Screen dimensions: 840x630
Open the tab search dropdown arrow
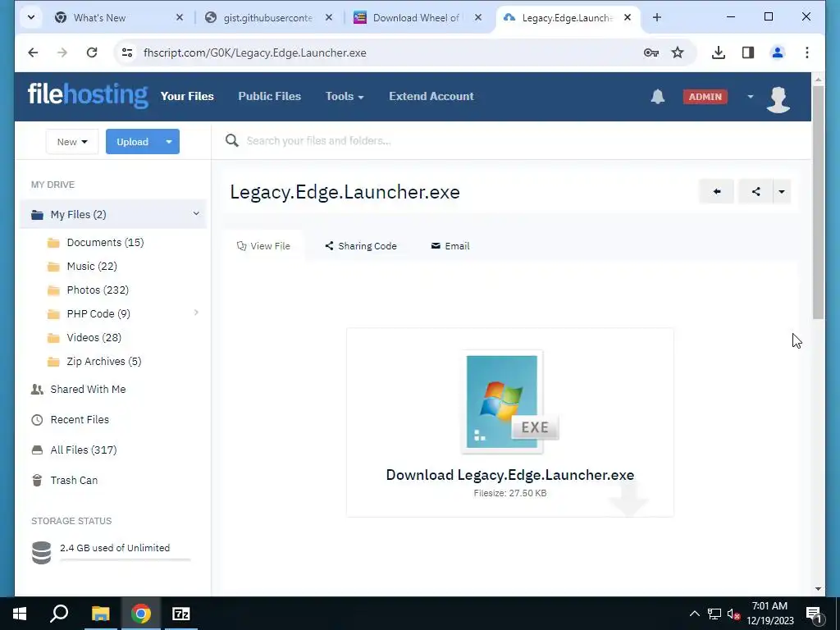pos(31,17)
